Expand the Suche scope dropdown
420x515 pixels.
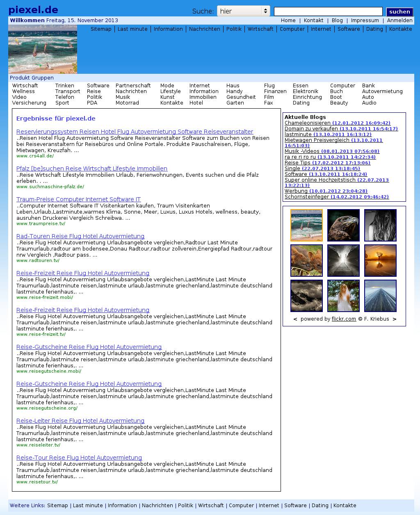[243, 11]
